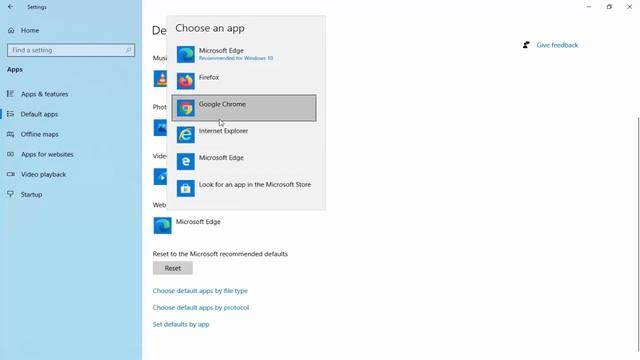Image resolution: width=640 pixels, height=360 pixels.
Task: Select the Internet Explorer icon
Action: click(185, 135)
